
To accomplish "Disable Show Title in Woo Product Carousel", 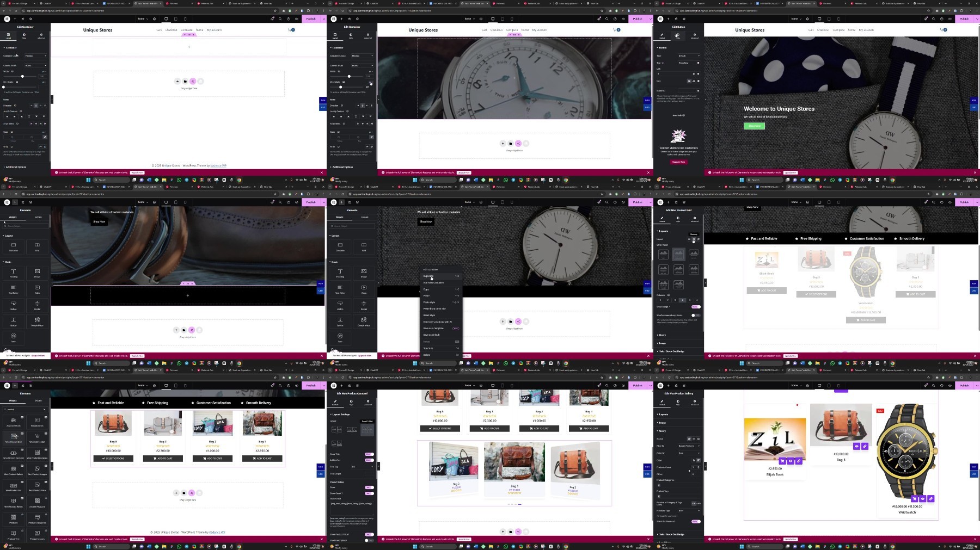I will click(x=369, y=454).
